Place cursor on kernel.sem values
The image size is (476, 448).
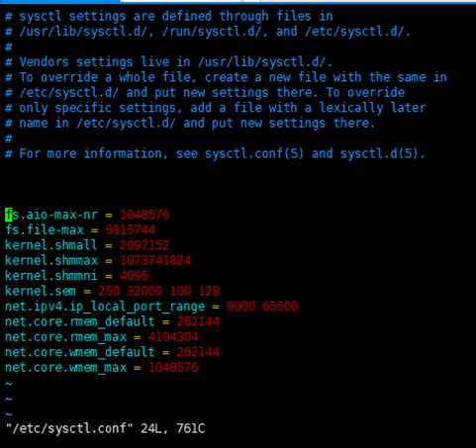click(158, 291)
